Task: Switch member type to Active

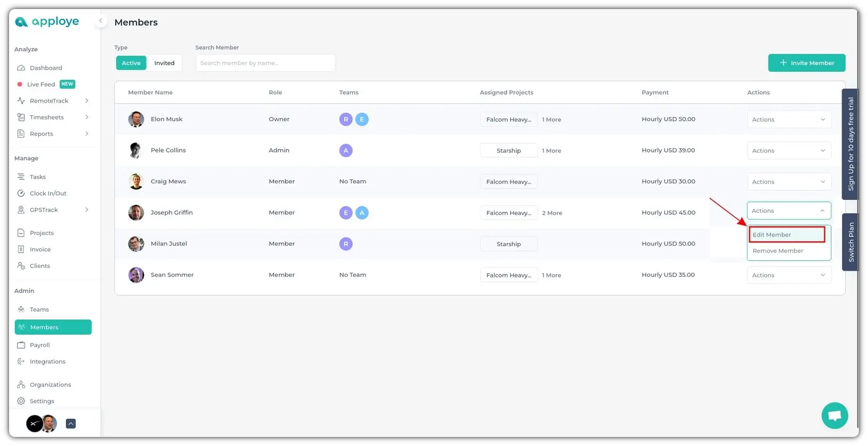Action: (x=131, y=63)
